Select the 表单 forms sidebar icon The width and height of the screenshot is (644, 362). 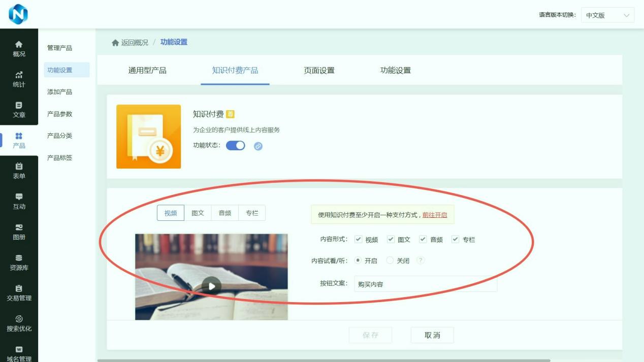(19, 167)
